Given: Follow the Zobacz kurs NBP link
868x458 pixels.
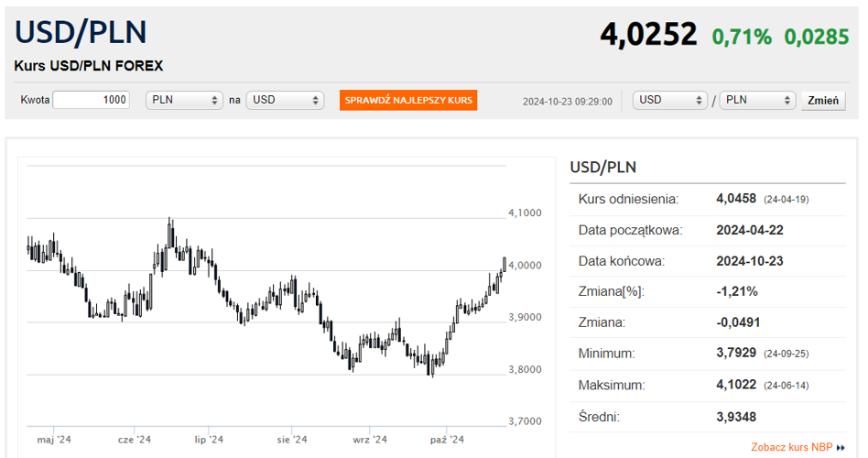Looking at the screenshot, I should (x=791, y=447).
